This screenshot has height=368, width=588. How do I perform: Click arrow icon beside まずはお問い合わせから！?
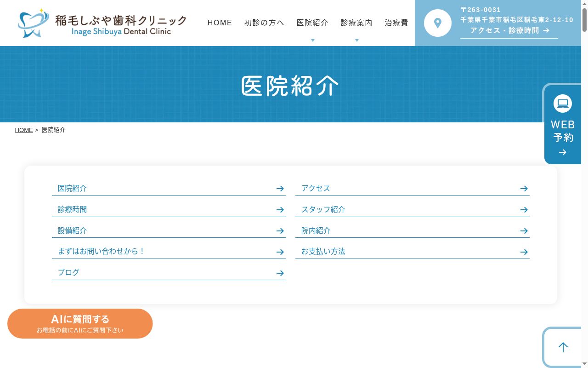click(x=280, y=252)
